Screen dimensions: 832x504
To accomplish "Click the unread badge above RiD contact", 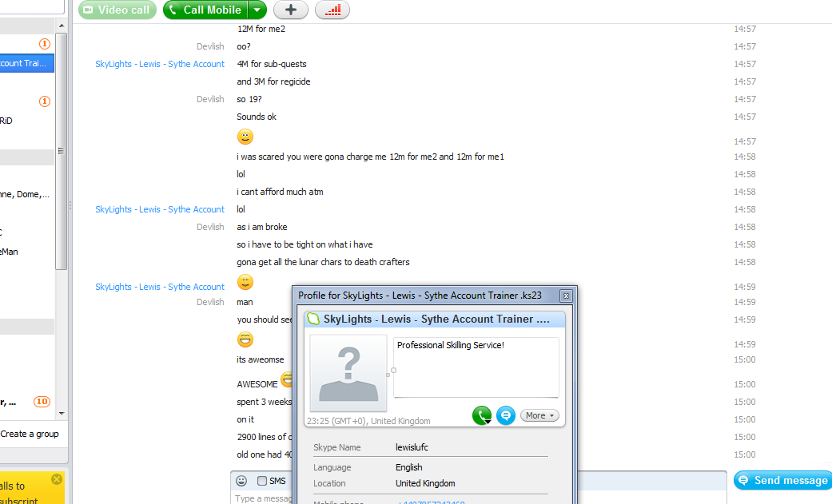I will tap(45, 101).
